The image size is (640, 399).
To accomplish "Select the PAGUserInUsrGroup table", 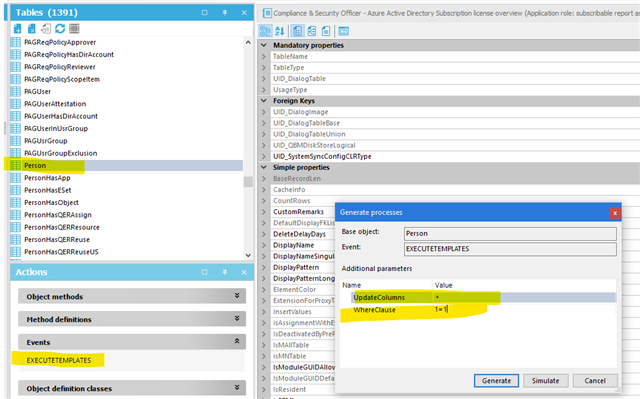I will click(56, 129).
